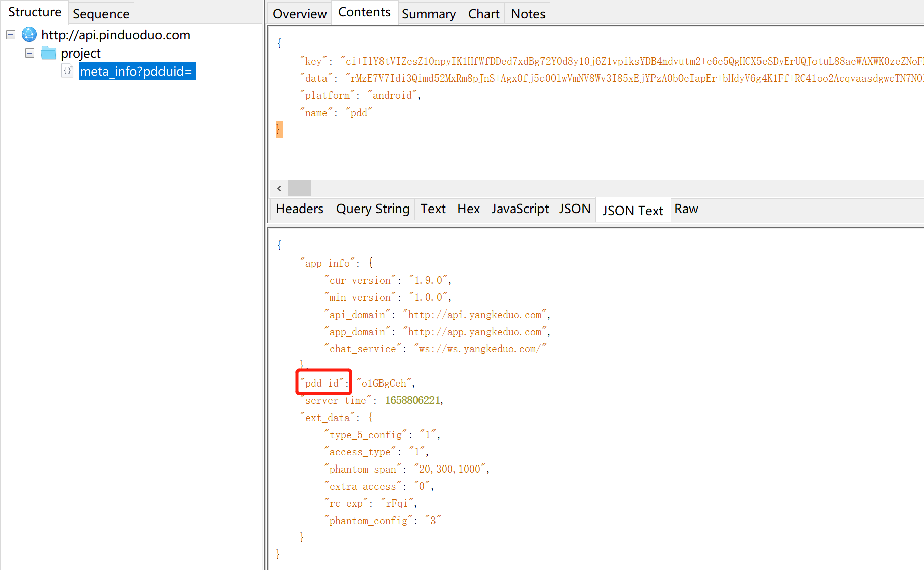Screen dimensions: 924x570
Task: Select the meta_info?pdduid= request
Action: (136, 71)
